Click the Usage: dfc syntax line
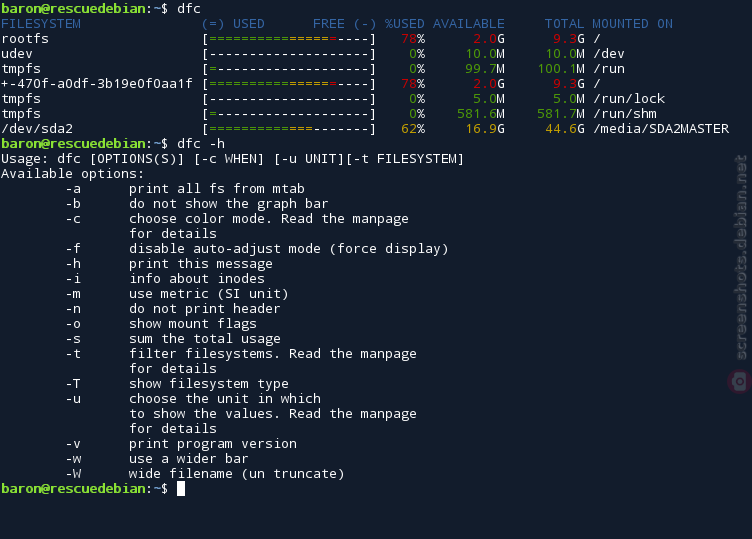 point(233,159)
